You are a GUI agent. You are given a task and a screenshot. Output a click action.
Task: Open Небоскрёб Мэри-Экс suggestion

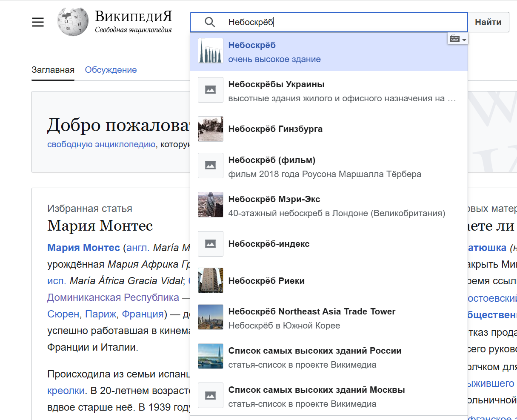[x=329, y=205]
